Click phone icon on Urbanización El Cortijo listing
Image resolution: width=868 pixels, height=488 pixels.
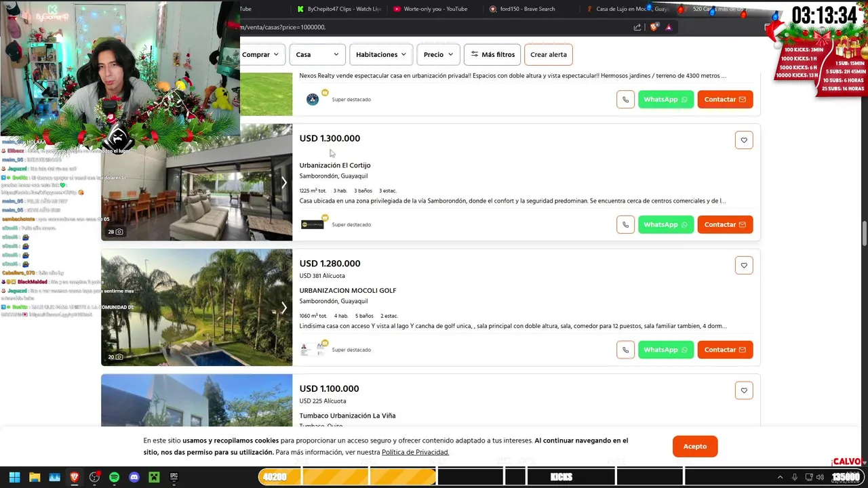(x=625, y=224)
